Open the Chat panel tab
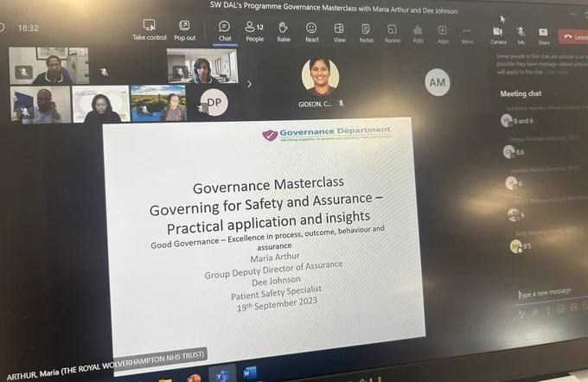Image resolution: width=588 pixels, height=382 pixels. (225, 31)
